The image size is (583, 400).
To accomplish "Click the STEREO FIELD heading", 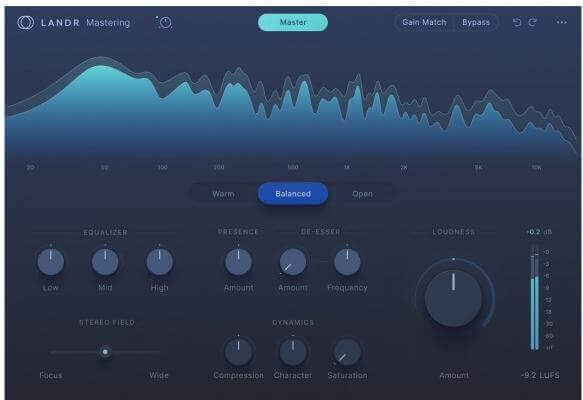I will click(107, 322).
